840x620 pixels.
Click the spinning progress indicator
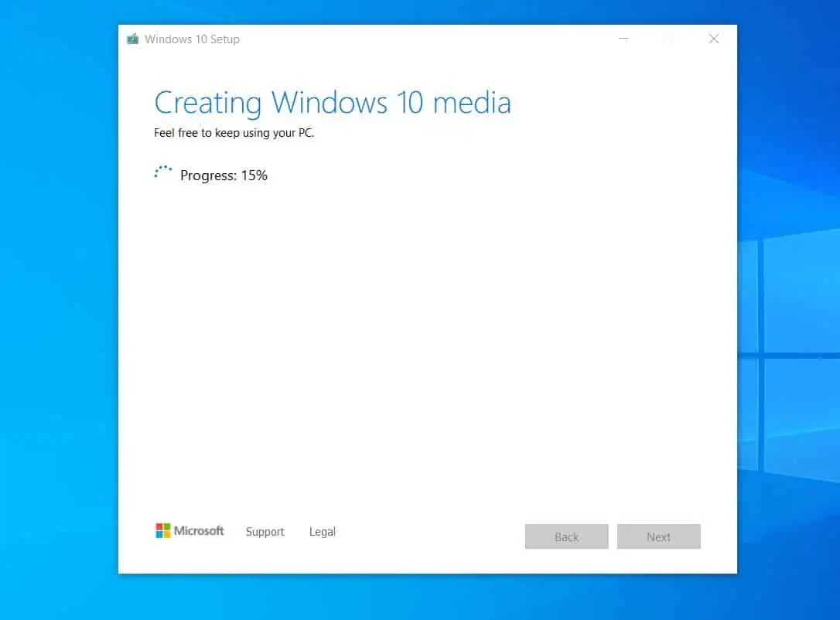pos(163,173)
